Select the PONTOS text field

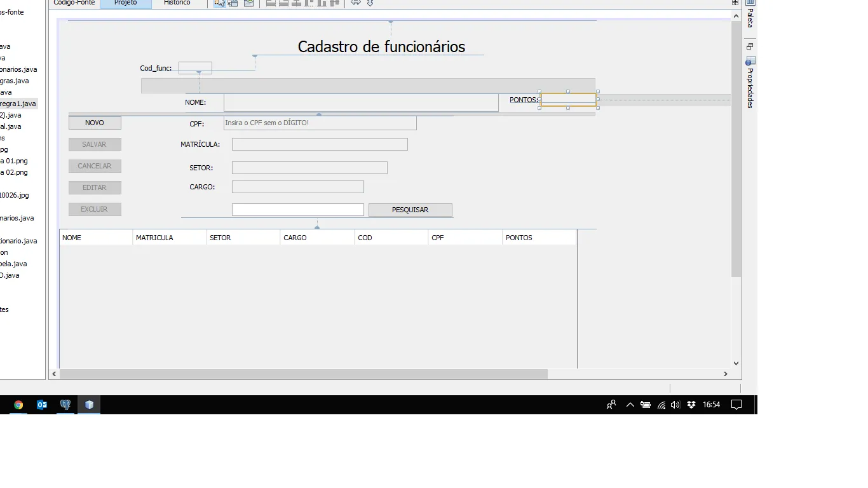(568, 100)
